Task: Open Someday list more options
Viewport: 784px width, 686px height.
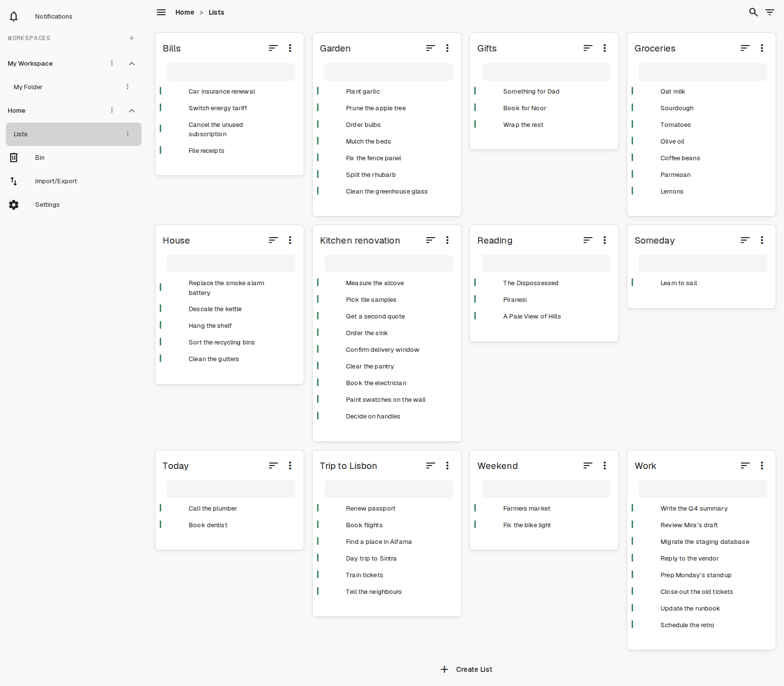Action: pos(762,240)
